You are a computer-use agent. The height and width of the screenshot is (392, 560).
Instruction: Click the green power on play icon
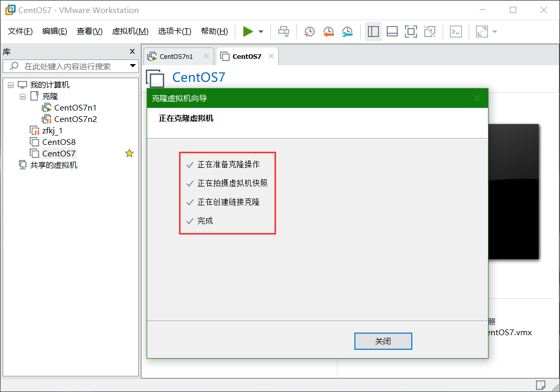coord(248,31)
